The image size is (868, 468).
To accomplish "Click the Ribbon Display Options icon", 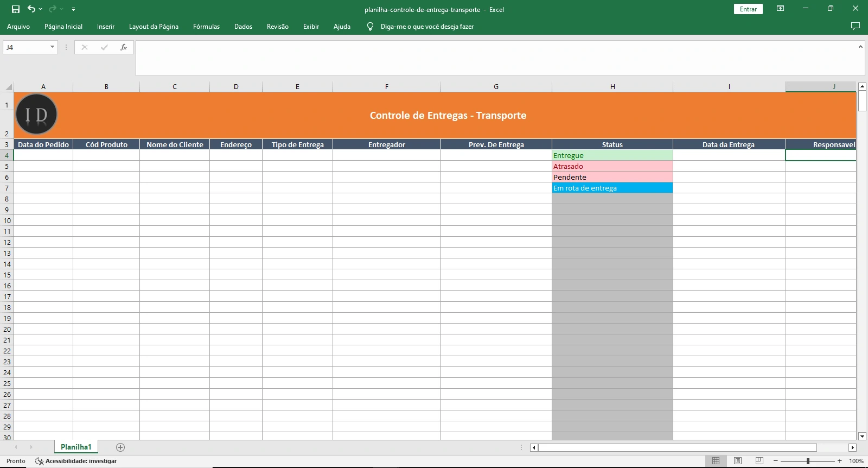I will [780, 9].
